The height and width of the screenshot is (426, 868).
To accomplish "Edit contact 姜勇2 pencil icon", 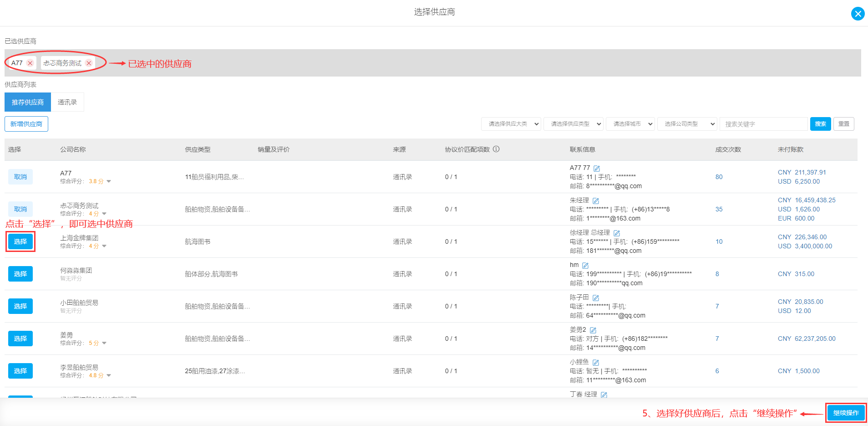I will click(593, 330).
